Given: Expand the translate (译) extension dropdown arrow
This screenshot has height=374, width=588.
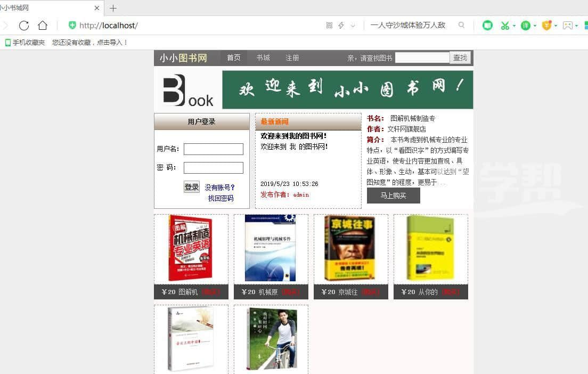Looking at the screenshot, I should [x=535, y=26].
